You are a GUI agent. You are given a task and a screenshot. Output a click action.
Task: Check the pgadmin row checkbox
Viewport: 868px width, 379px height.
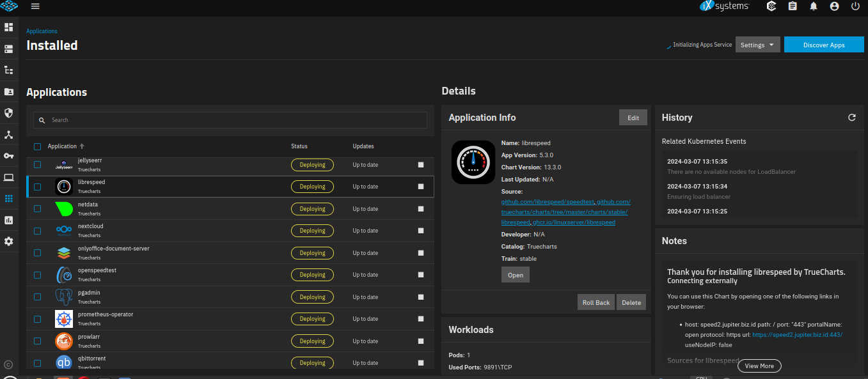37,297
